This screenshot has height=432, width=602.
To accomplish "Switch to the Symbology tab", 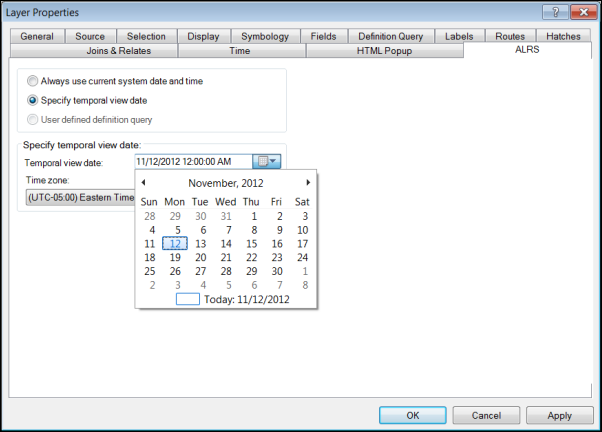I will [265, 36].
